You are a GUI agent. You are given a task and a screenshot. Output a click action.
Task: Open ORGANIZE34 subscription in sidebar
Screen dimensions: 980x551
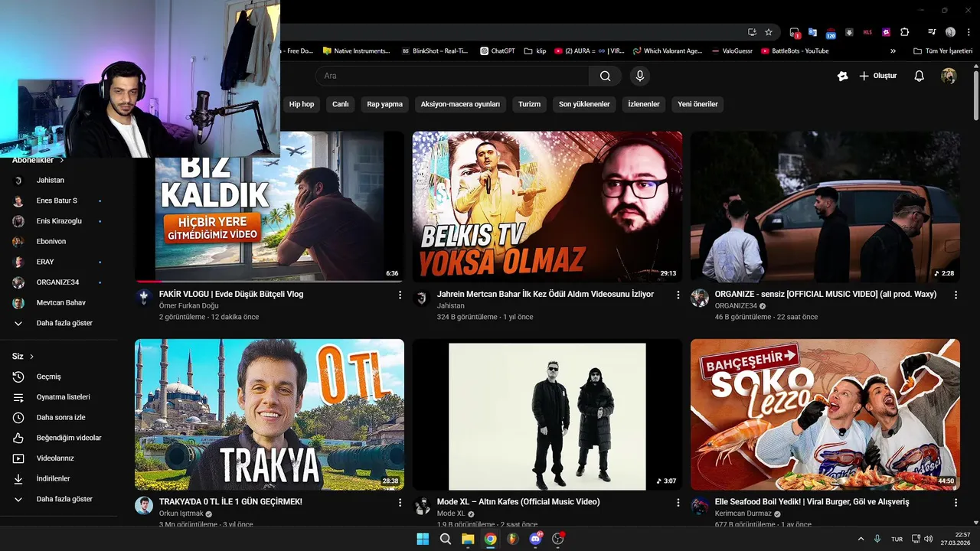pyautogui.click(x=59, y=282)
